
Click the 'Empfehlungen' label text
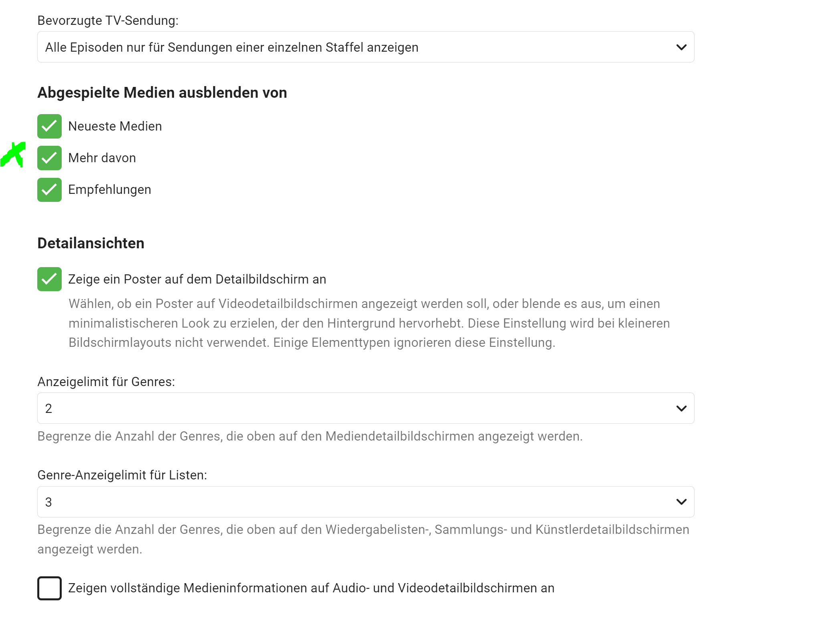[109, 190]
